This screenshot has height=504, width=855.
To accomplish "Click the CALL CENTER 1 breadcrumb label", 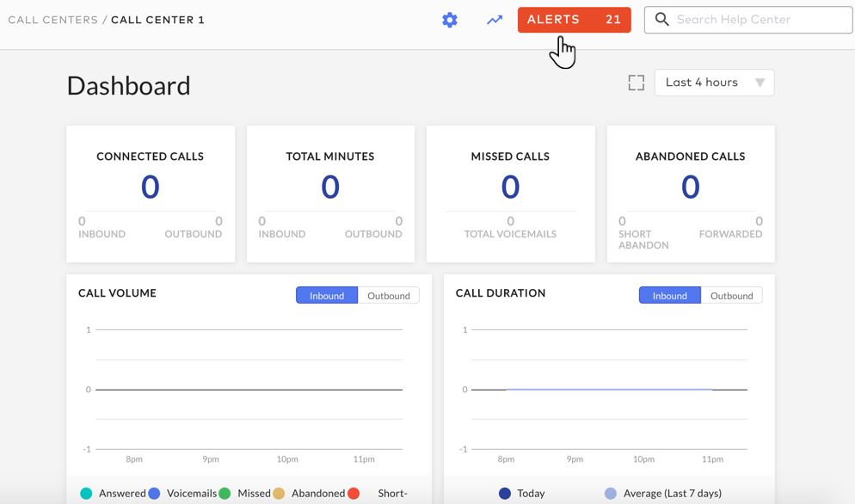I will (x=157, y=19).
